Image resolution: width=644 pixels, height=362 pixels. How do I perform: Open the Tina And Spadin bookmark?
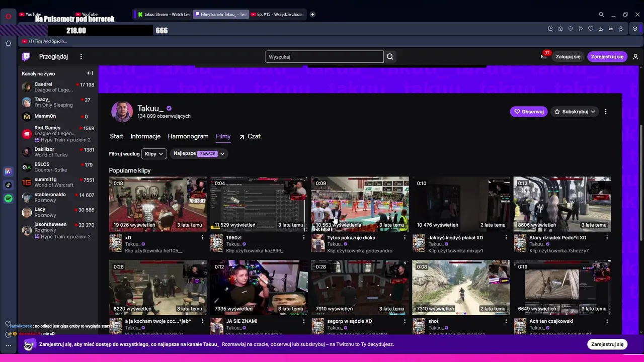pyautogui.click(x=44, y=41)
